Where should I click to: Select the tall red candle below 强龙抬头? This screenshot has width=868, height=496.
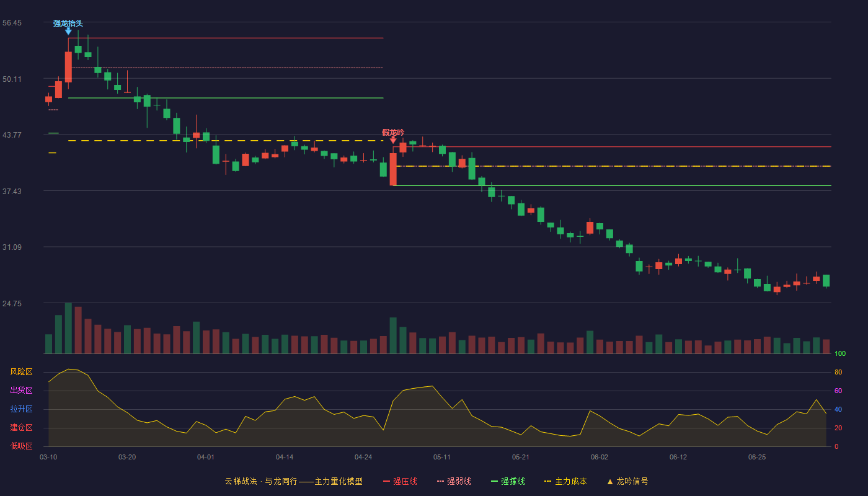tap(68, 67)
